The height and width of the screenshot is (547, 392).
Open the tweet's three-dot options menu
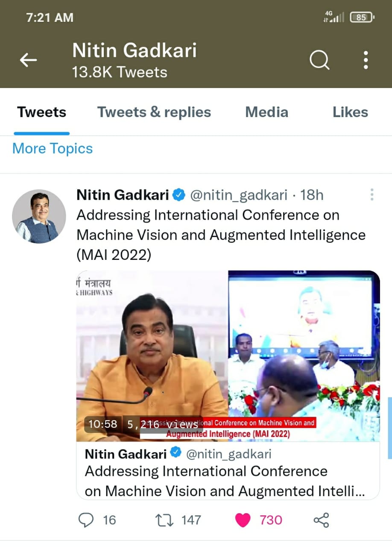pos(372,195)
